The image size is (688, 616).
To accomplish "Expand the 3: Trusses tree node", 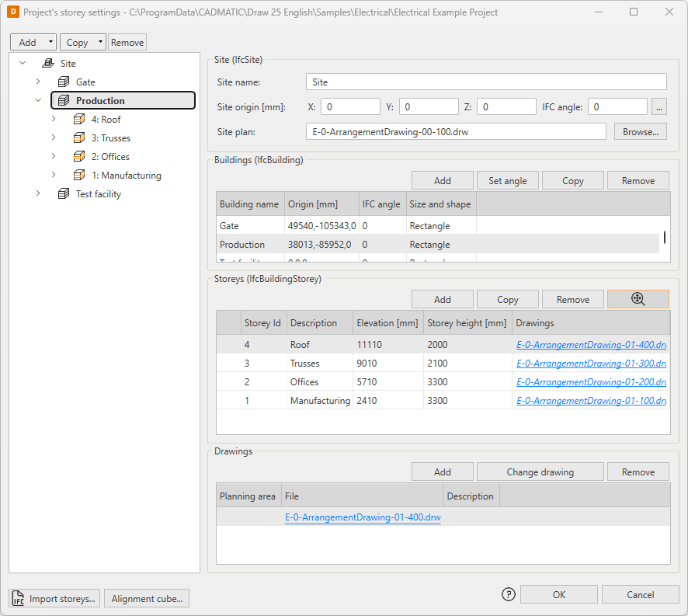I will click(x=54, y=138).
